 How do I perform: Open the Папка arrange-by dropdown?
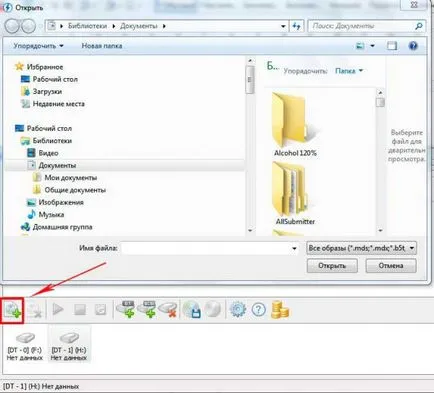349,71
